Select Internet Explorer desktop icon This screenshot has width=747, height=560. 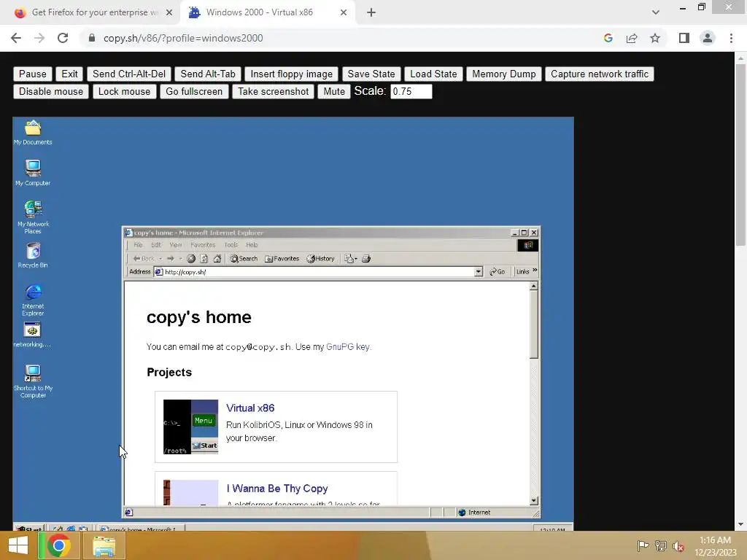point(33,300)
